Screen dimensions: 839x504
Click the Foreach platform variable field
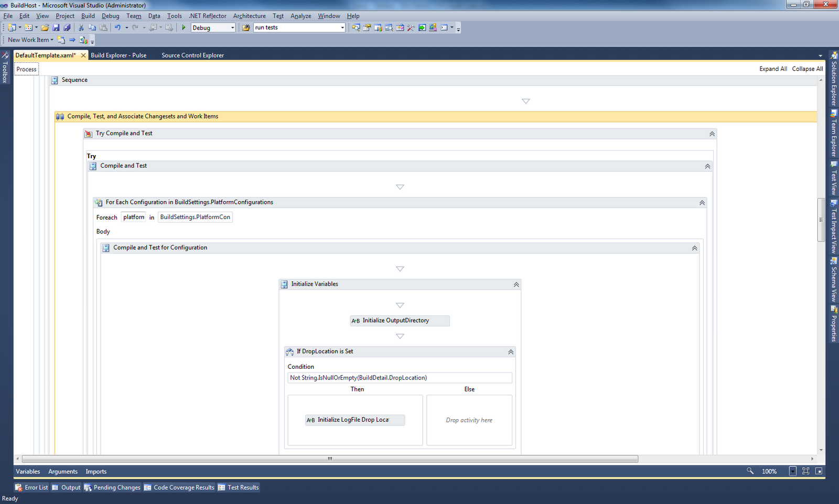coord(134,217)
